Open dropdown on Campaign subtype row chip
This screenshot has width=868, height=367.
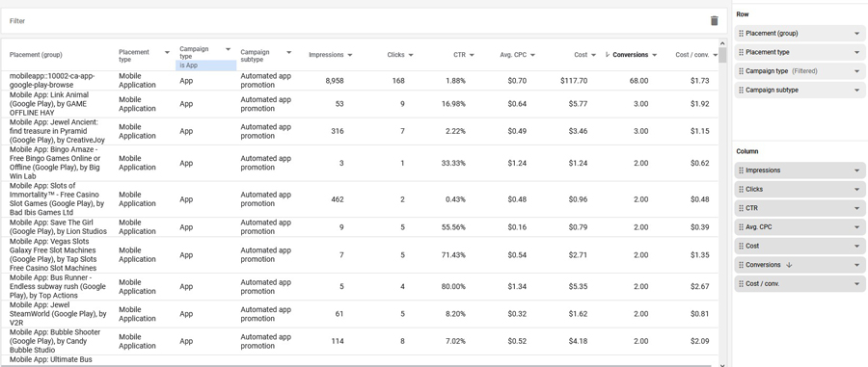click(x=856, y=90)
